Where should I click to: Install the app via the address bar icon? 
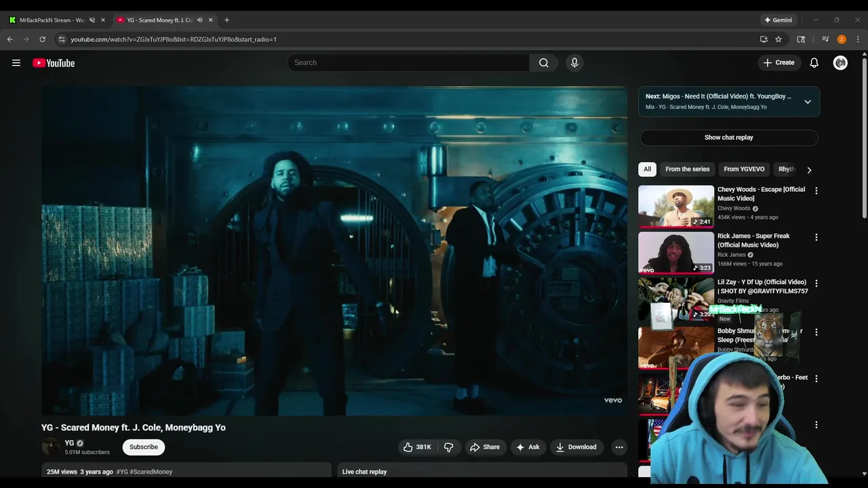tap(764, 39)
